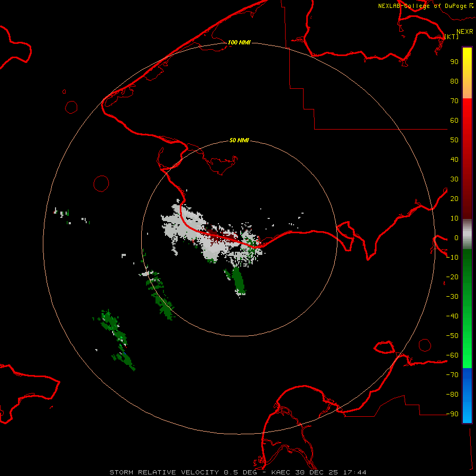Click the positive 50 scale label
This screenshot has height=476, width=476.
454,140
